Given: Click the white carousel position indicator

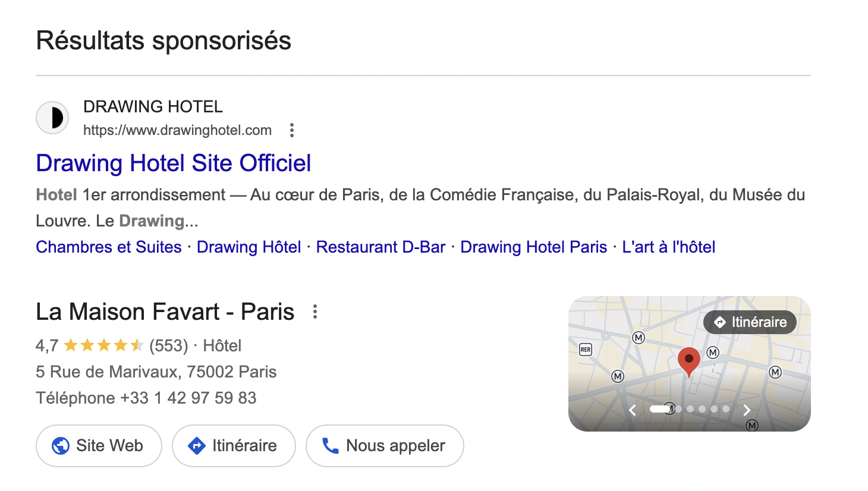Looking at the screenshot, I should 660,410.
